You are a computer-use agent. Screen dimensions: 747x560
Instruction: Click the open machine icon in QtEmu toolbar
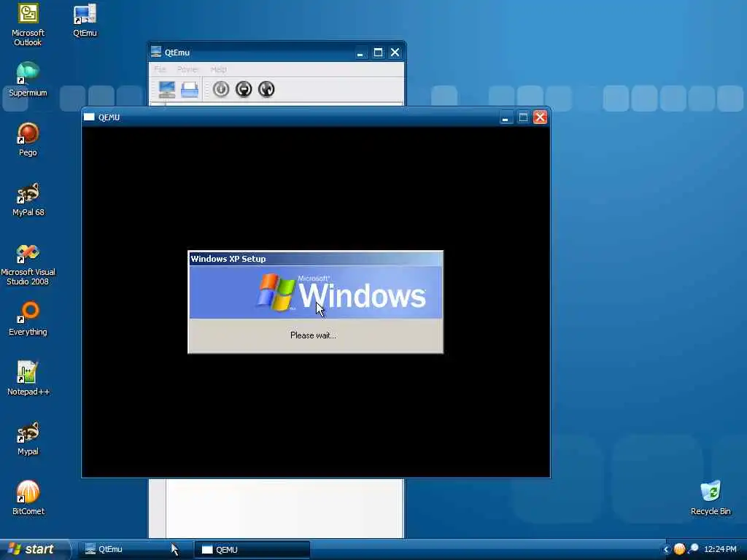[190, 90]
